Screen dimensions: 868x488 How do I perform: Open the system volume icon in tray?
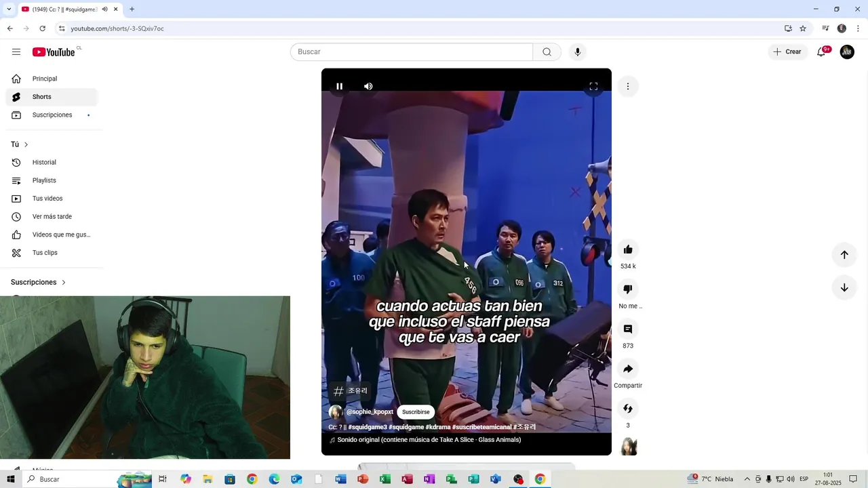click(791, 479)
